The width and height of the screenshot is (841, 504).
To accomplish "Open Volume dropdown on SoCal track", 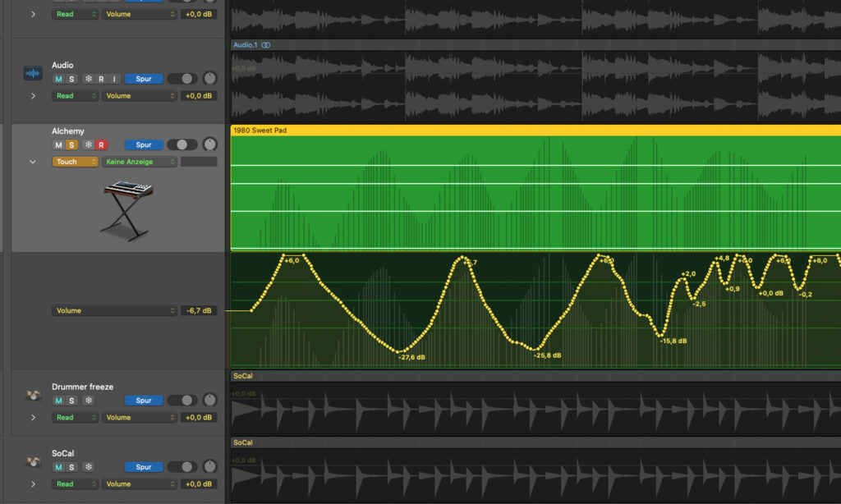I will click(140, 484).
